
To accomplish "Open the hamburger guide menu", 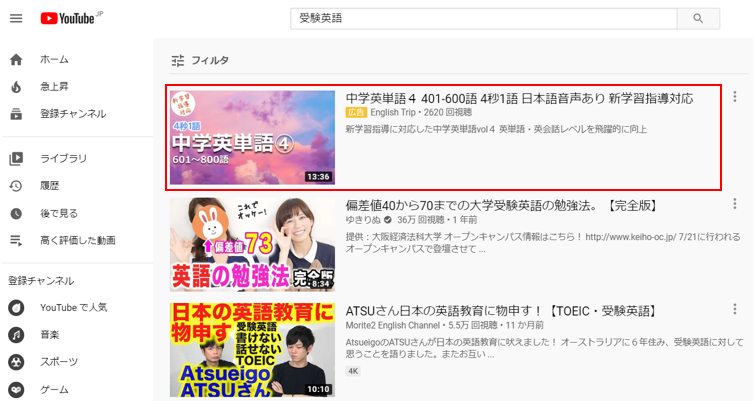I will [x=16, y=19].
